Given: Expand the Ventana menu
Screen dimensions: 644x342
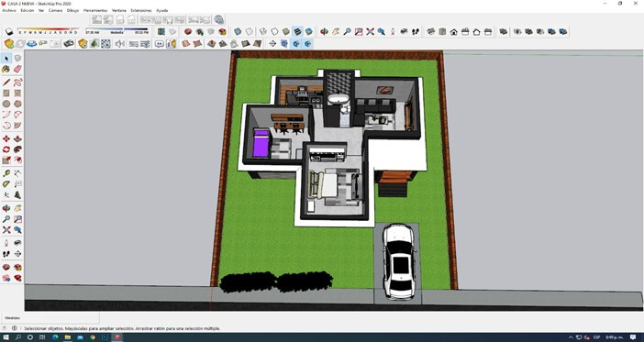Looking at the screenshot, I should point(119,10).
